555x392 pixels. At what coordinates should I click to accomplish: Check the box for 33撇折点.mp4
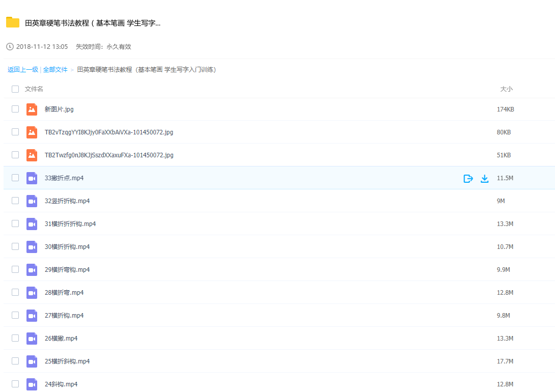[x=15, y=178]
